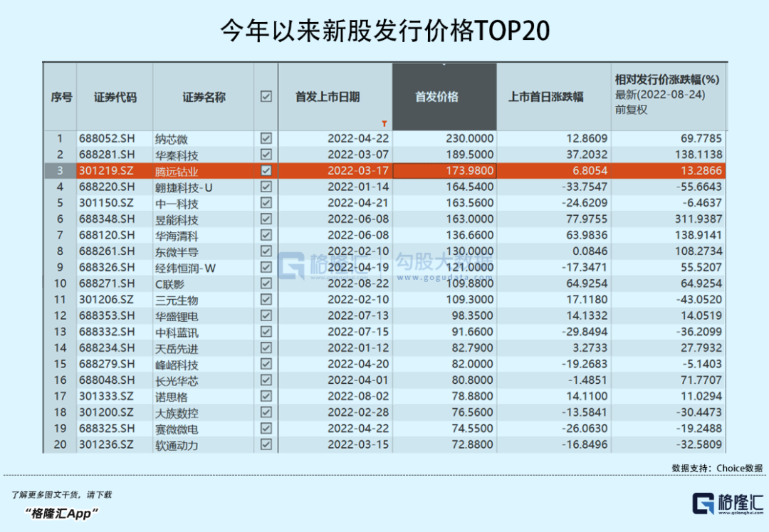Toggle the select-all checkbox in the header
This screenshot has height=532, width=769.
266,97
